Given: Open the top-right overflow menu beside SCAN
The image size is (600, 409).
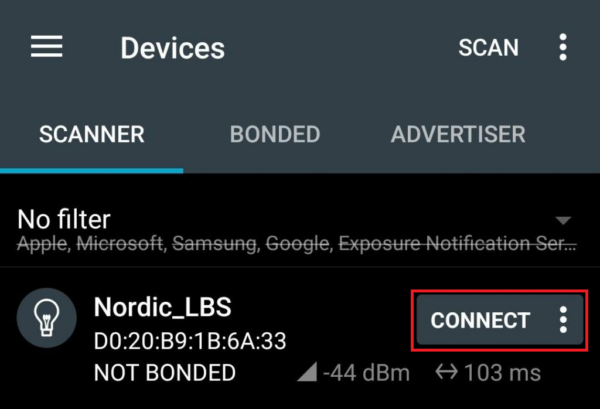Looking at the screenshot, I should click(562, 47).
